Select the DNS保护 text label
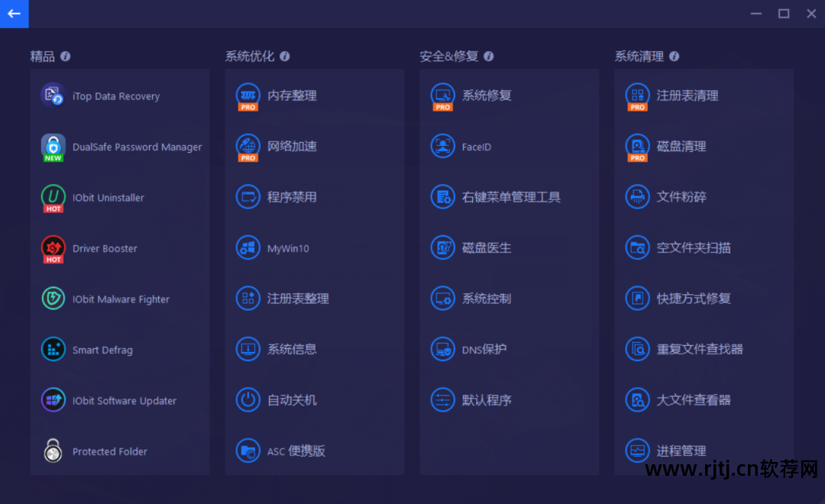The height and width of the screenshot is (504, 825). (484, 349)
